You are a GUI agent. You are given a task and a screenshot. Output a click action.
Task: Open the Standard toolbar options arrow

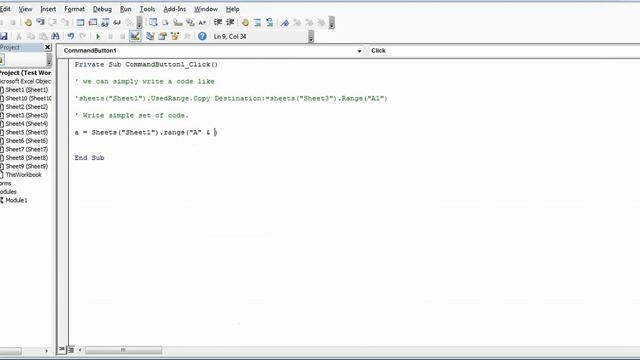point(311,37)
